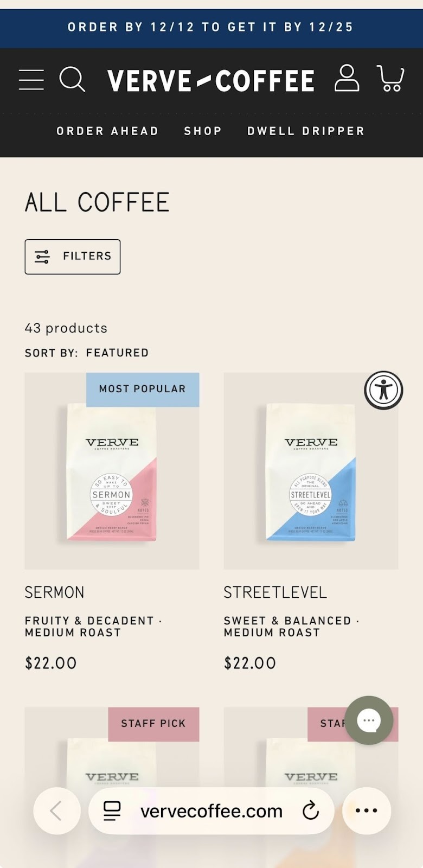Viewport: 423px width, 868px height.
Task: Open the accessibility widget
Action: [383, 390]
